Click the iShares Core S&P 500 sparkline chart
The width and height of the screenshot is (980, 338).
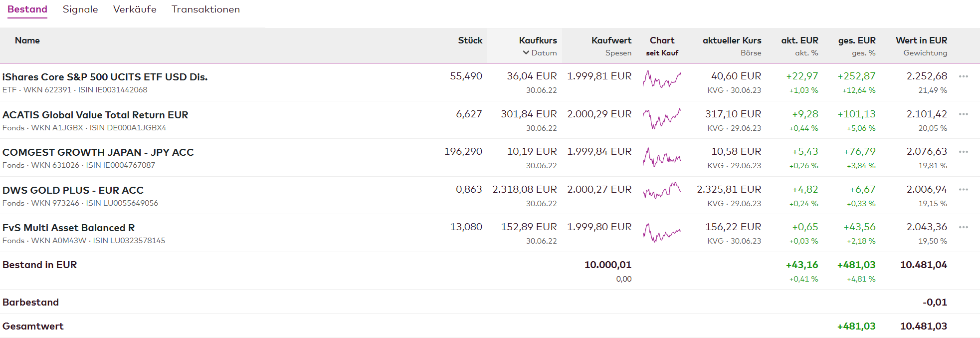coord(662,79)
